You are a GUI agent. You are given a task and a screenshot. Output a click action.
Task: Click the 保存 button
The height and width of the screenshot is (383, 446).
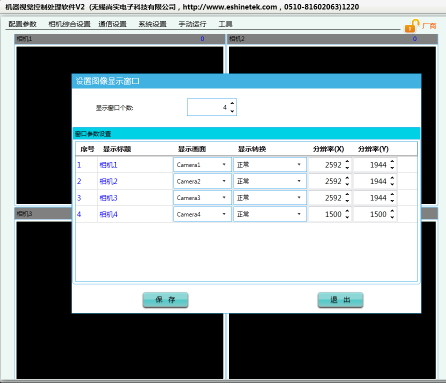point(165,300)
